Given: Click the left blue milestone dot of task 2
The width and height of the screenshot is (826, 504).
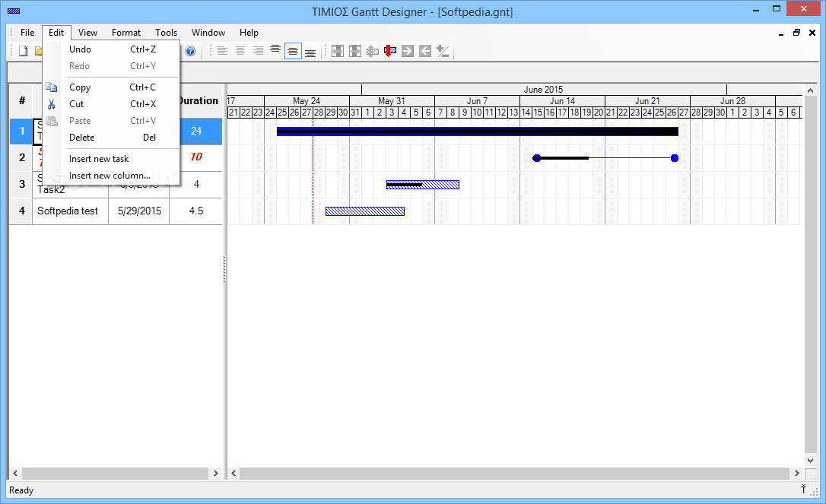Looking at the screenshot, I should point(536,158).
